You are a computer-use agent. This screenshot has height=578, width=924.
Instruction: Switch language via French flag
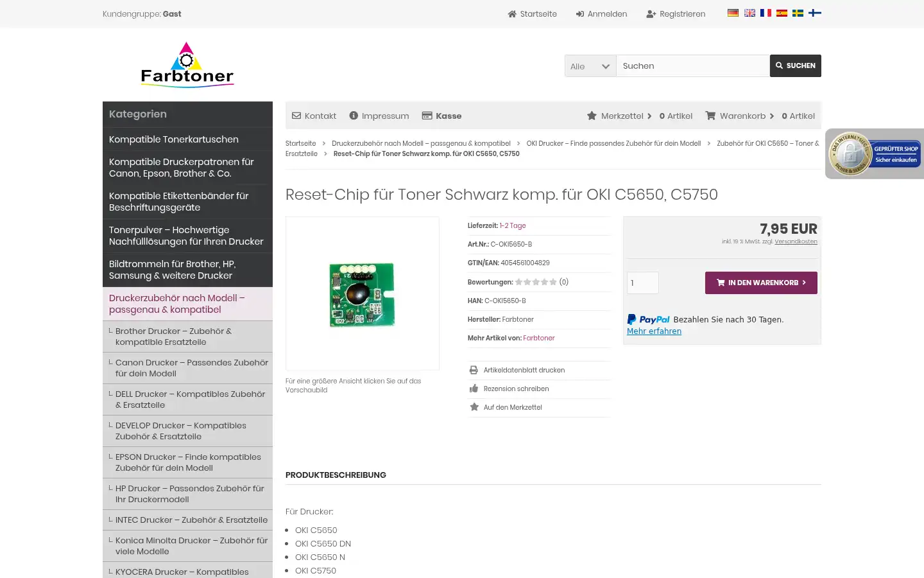pyautogui.click(x=766, y=13)
